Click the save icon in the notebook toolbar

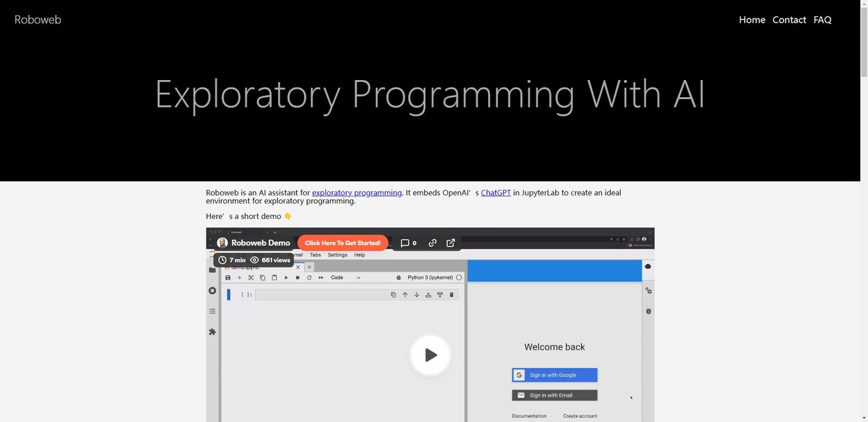(228, 278)
